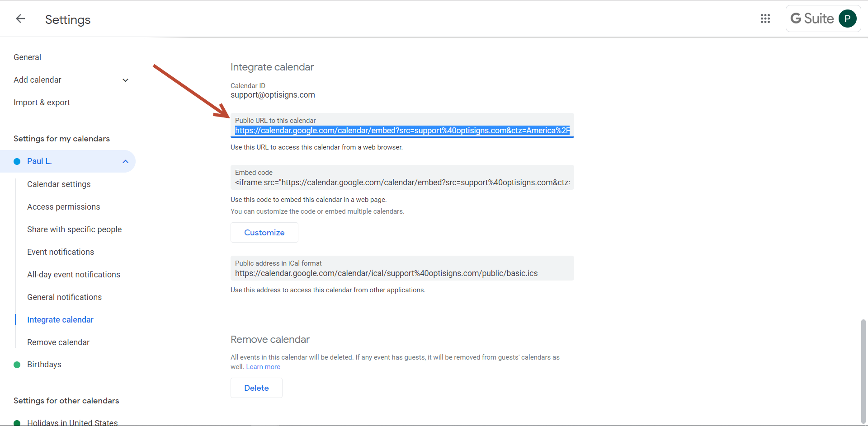Screen dimensions: 868x426
Task: Click the Embed code field
Action: (402, 183)
